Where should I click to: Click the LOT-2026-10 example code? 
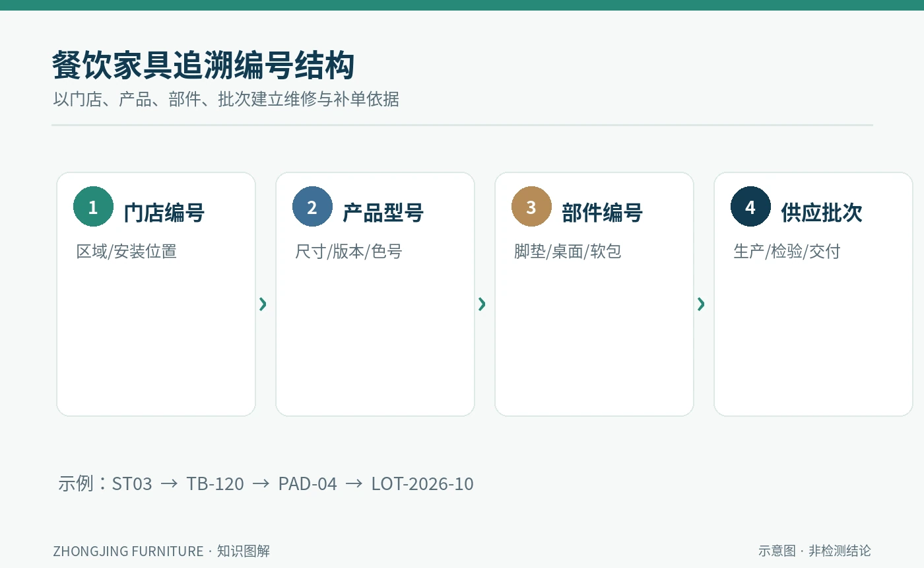(422, 484)
